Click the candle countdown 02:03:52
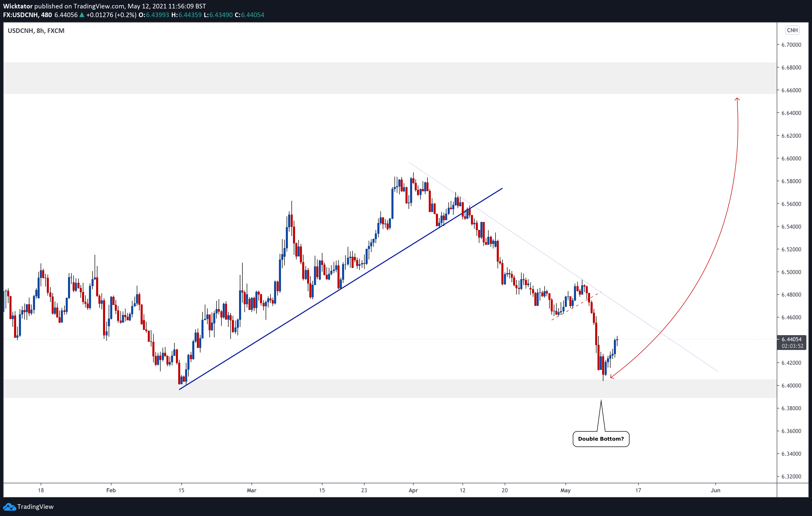The width and height of the screenshot is (812, 516). (792, 346)
